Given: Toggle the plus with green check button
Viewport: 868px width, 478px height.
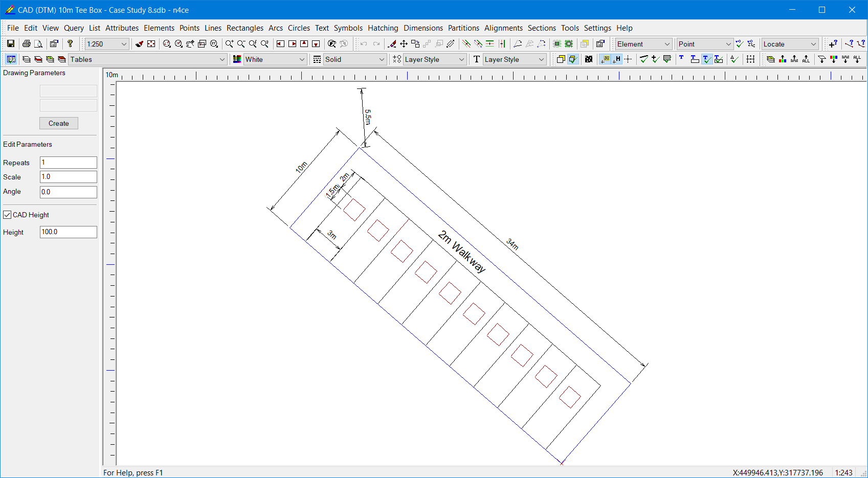Looking at the screenshot, I should point(655,59).
